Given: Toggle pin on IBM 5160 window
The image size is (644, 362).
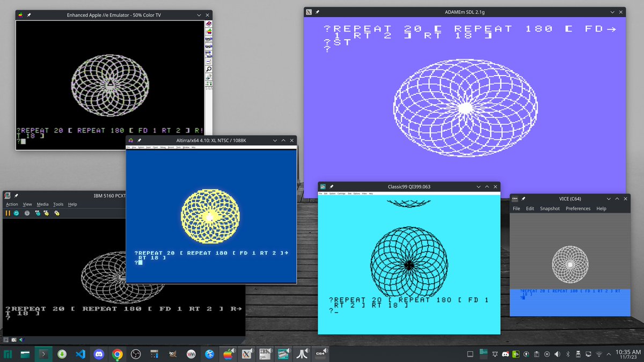Looking at the screenshot, I should (x=16, y=196).
